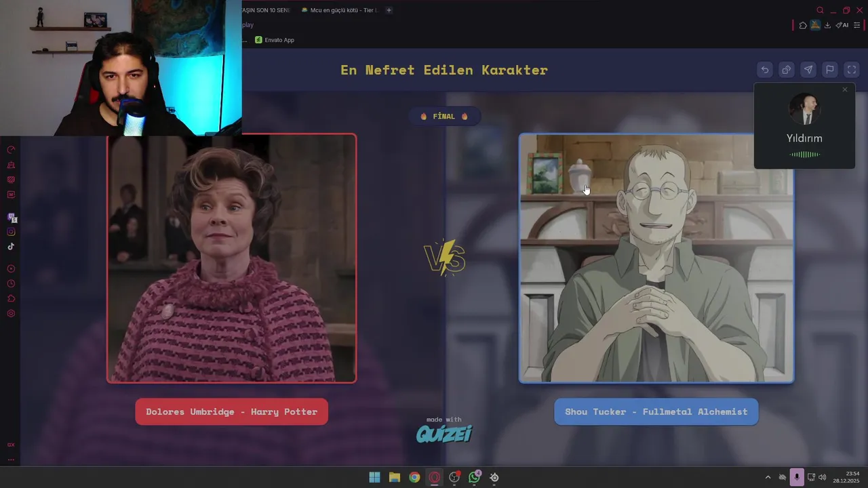Viewport: 868px width, 488px height.
Task: Open the easy setup sliders icon
Action: (856, 25)
